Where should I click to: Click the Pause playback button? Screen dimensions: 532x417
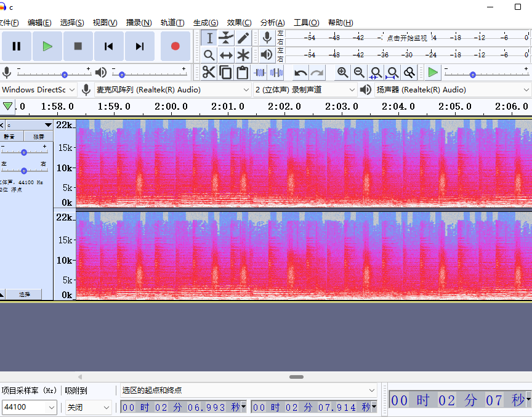17,46
